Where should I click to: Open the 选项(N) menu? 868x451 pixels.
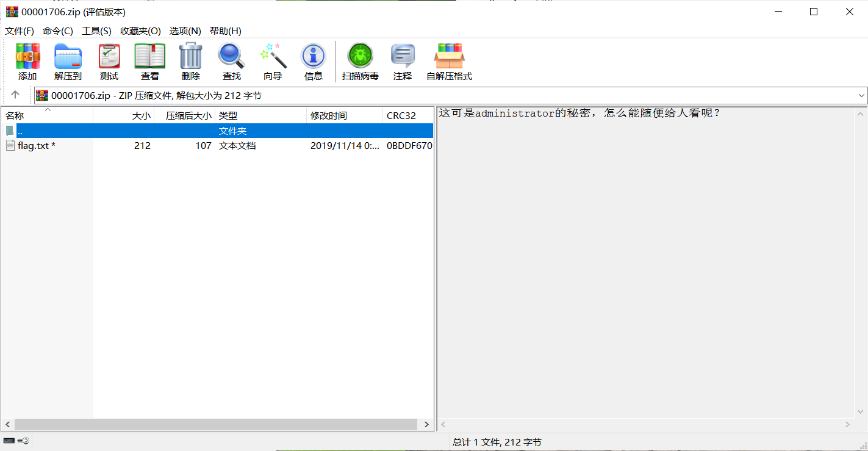(185, 31)
